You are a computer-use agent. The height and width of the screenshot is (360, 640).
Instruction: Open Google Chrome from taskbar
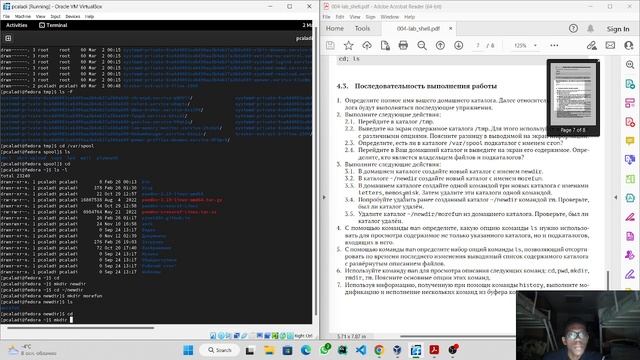click(379, 350)
